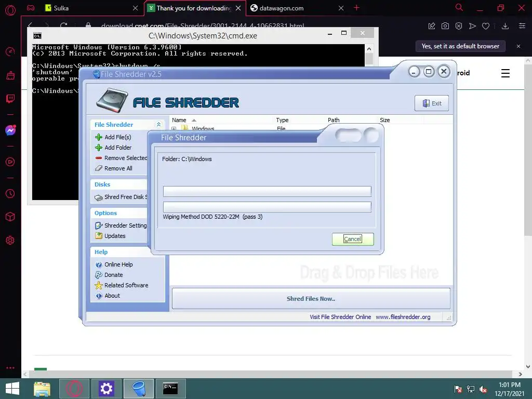
Task: Open Easy Setup sliders icon in Opera
Action: (522, 26)
